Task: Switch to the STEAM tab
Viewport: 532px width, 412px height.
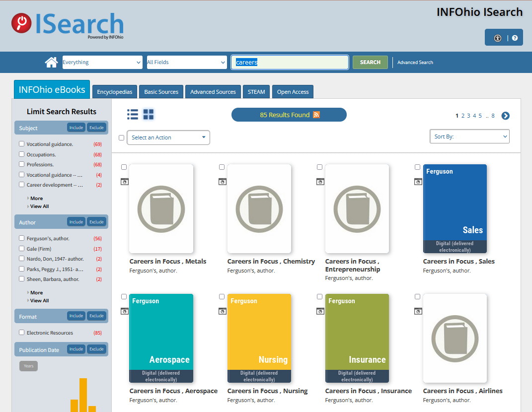Action: tap(256, 92)
